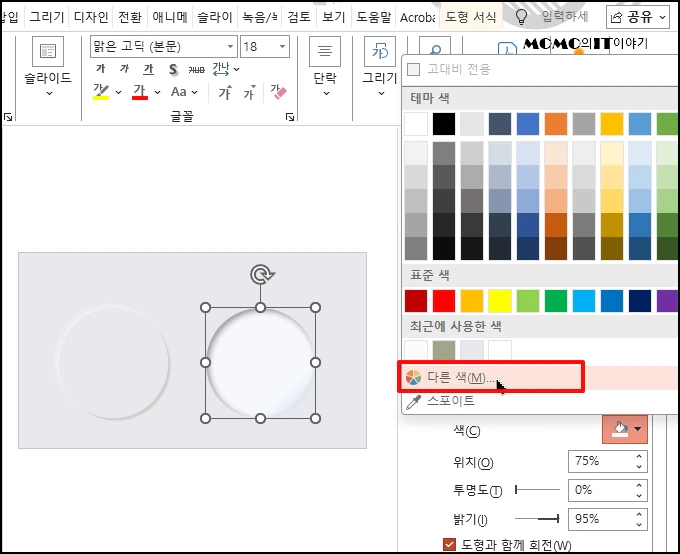This screenshot has width=680, height=554.
Task: Open the Help tab
Action: [373, 17]
